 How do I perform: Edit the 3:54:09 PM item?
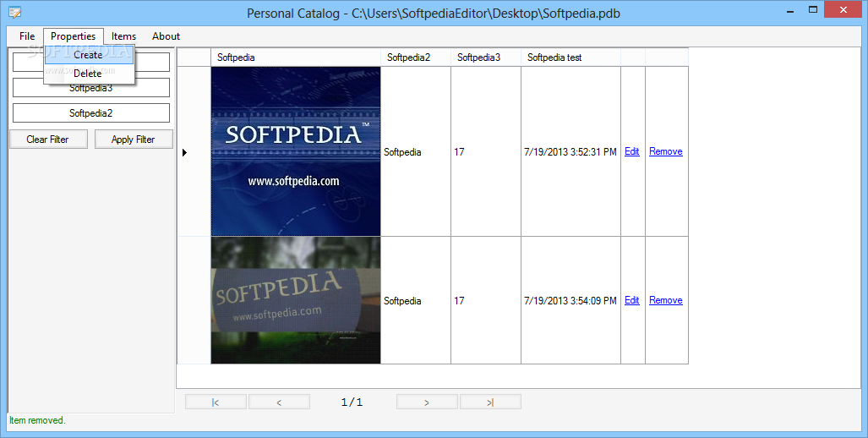coord(631,300)
